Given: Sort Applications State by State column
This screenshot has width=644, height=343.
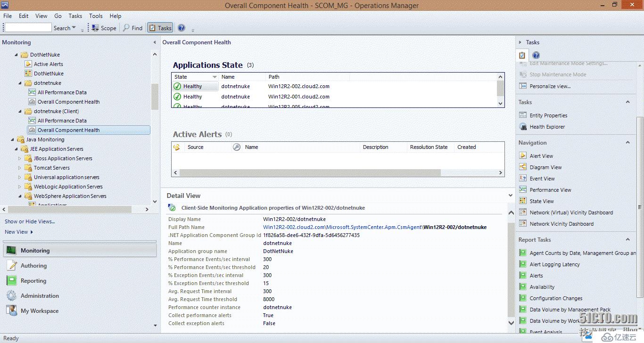Looking at the screenshot, I should 195,77.
